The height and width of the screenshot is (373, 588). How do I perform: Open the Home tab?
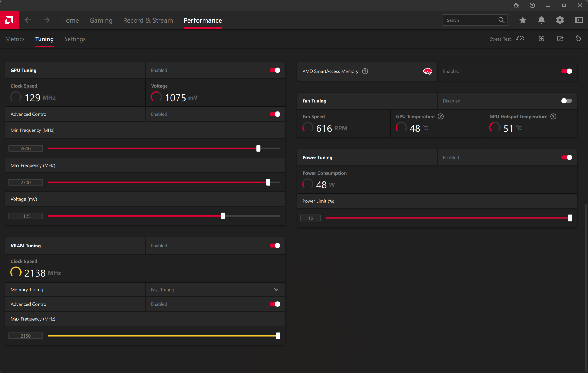click(70, 20)
